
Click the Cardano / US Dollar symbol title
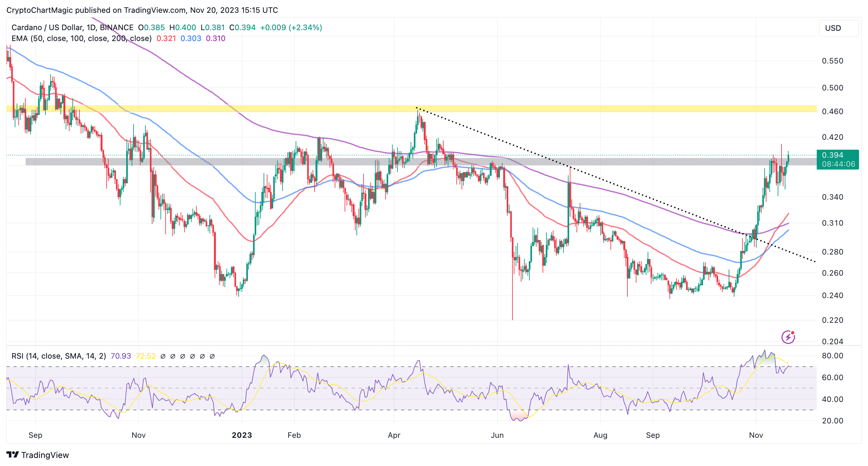(72, 27)
